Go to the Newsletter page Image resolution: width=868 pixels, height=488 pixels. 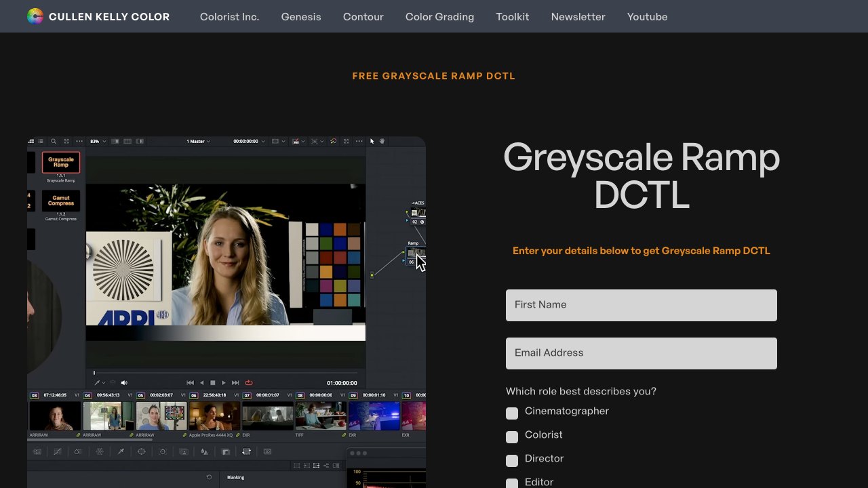(x=578, y=16)
